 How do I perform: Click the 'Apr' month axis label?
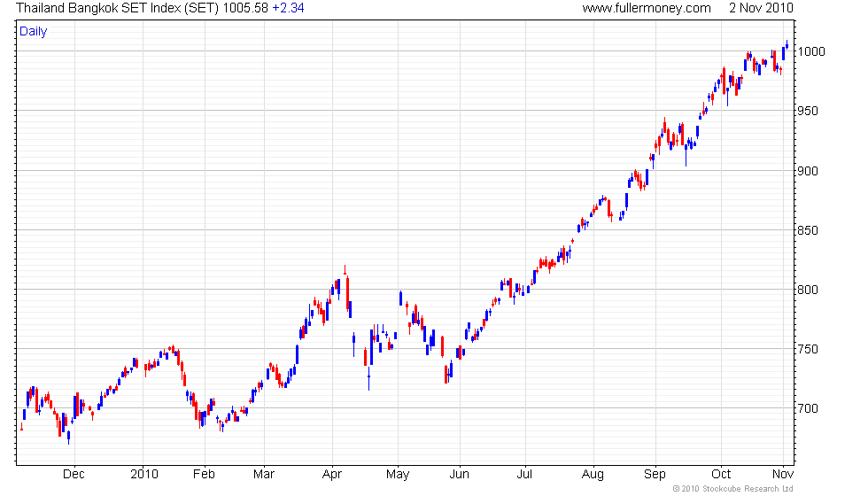[331, 475]
